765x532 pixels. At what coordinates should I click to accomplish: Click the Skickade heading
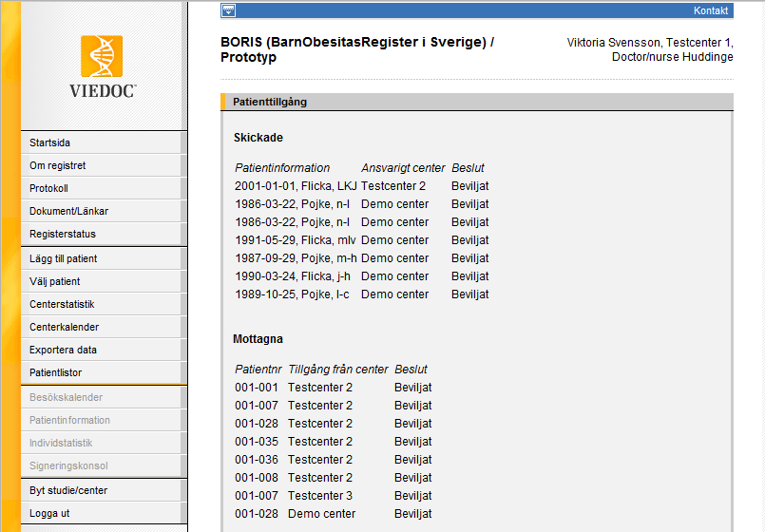258,138
